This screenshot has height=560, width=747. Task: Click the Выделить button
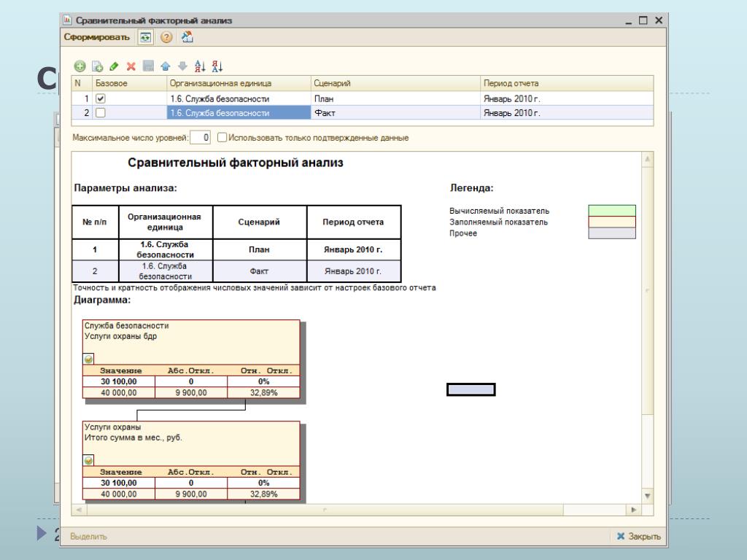(x=88, y=536)
